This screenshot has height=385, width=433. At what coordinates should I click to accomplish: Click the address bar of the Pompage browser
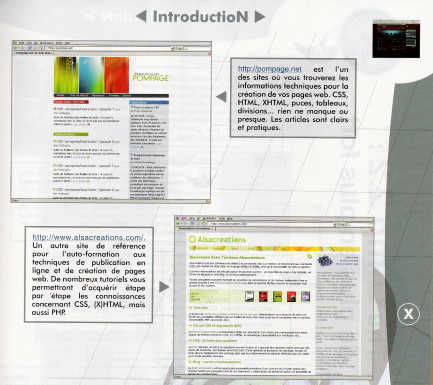[x=108, y=48]
